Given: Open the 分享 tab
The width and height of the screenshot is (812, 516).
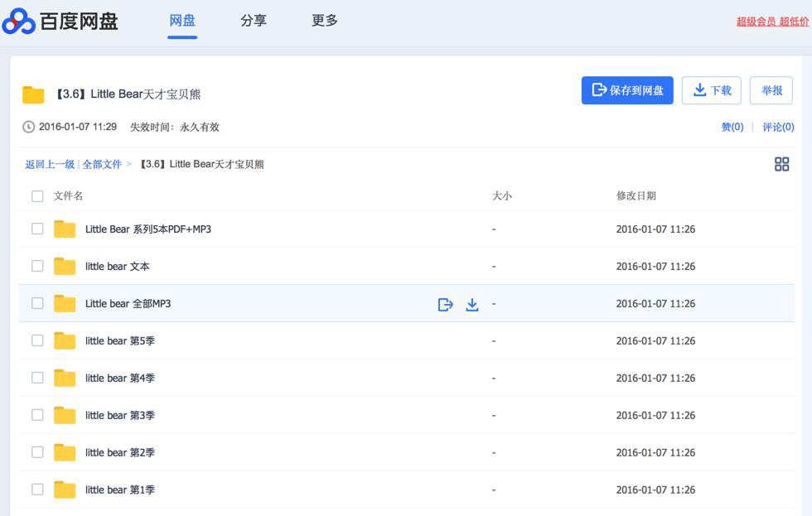Looking at the screenshot, I should pos(254,21).
